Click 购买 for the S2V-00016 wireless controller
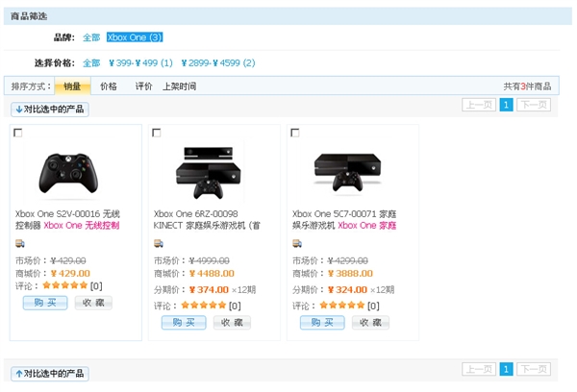Viewport: 577px width, 392px height. pyautogui.click(x=45, y=303)
